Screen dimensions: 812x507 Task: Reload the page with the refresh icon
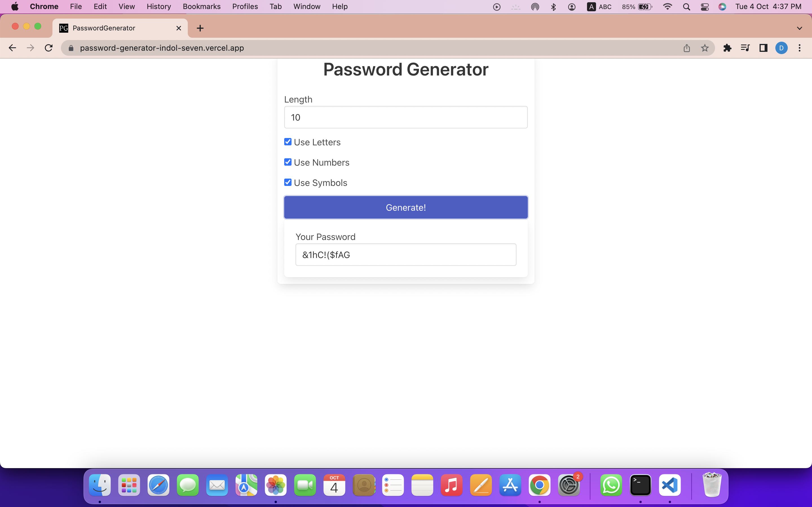pos(49,48)
